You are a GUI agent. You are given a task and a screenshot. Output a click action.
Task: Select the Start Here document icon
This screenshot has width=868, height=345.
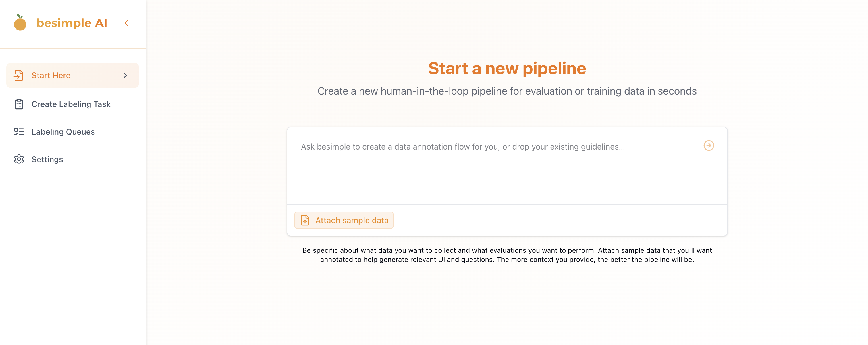(x=19, y=75)
